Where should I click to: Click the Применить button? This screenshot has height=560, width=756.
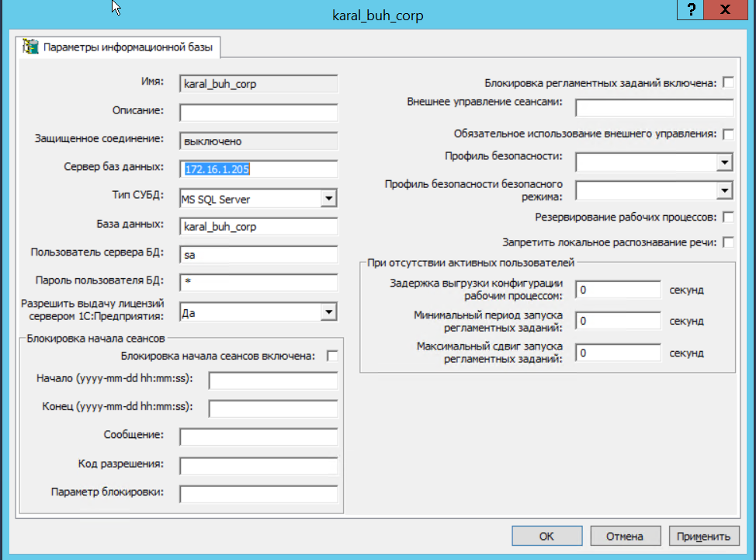[x=702, y=536]
